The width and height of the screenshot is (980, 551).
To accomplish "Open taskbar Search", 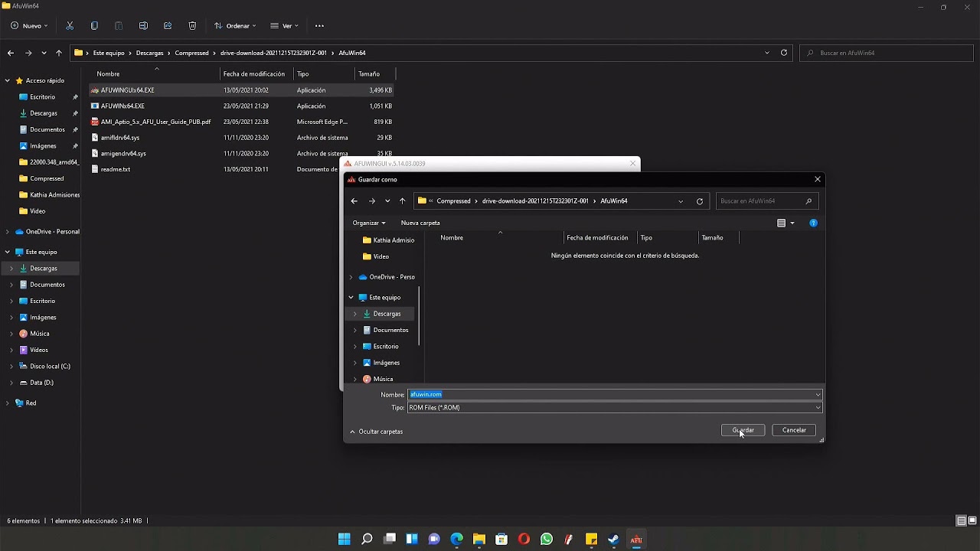I will pyautogui.click(x=367, y=540).
